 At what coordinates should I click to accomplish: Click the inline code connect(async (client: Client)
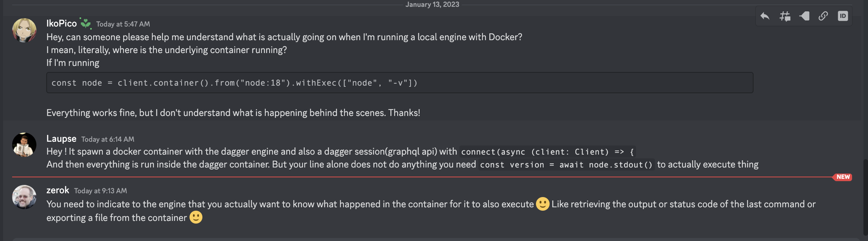(x=547, y=152)
